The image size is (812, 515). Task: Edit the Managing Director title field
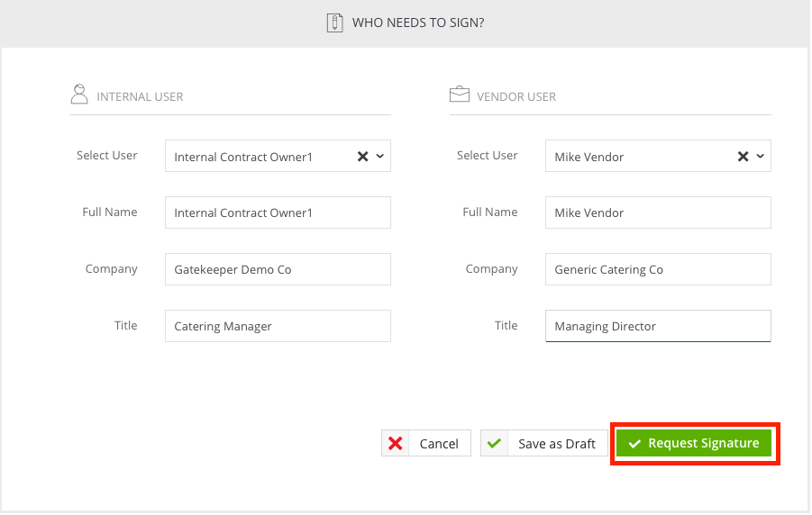tap(658, 326)
